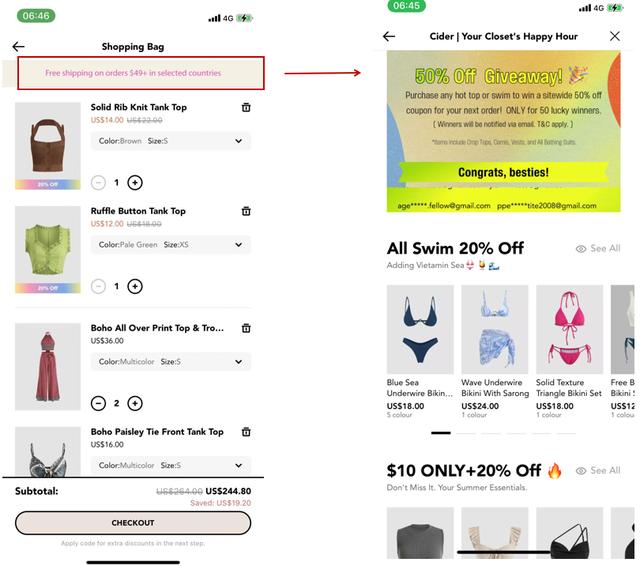Remove Ruffle Button Tank Top with trash icon
This screenshot has height=566, width=640.
(x=246, y=211)
